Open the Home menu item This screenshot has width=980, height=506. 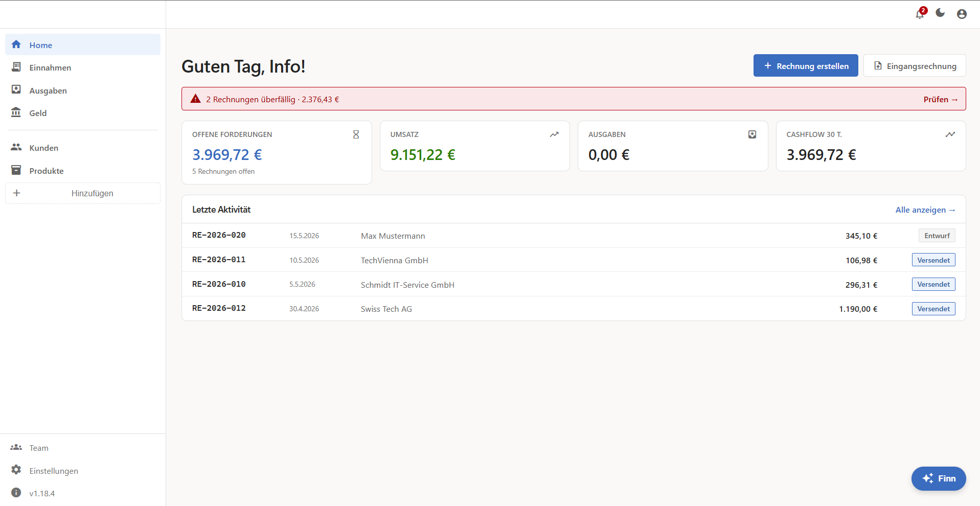[x=83, y=44]
